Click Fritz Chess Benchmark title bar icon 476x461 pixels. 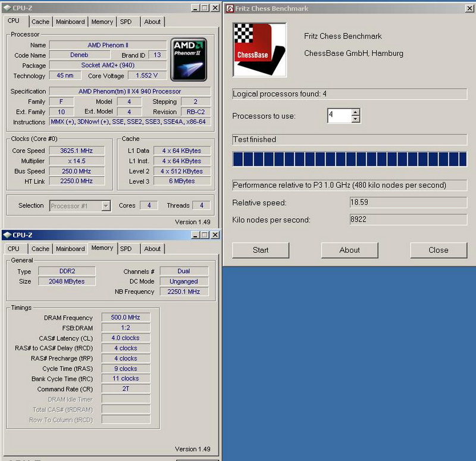(x=230, y=8)
